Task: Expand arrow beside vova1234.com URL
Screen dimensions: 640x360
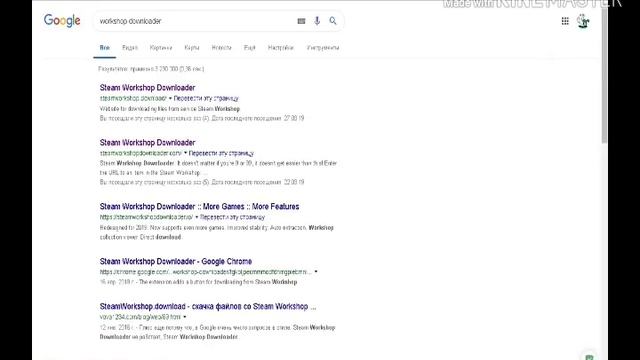Action: click(x=184, y=317)
